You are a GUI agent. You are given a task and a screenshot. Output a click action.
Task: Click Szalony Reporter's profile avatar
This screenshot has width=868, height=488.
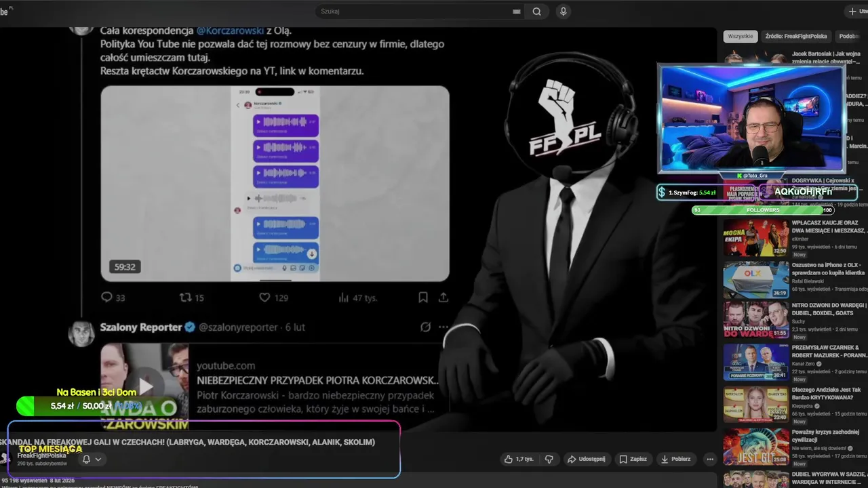point(81,333)
